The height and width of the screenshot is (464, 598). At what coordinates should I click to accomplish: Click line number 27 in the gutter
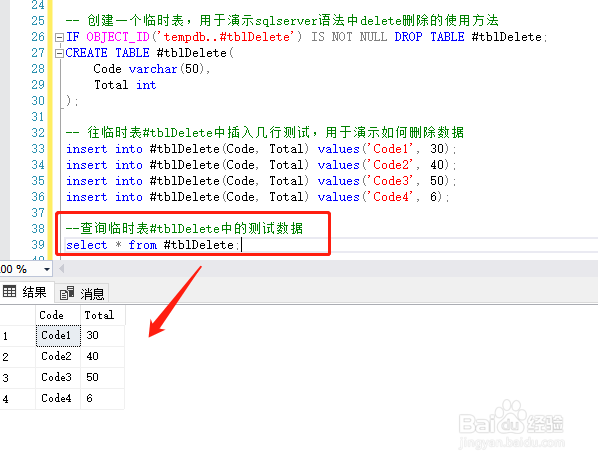pyautogui.click(x=38, y=53)
